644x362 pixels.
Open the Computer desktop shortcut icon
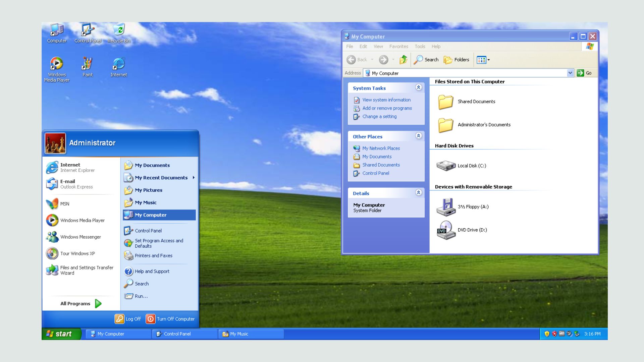[57, 33]
